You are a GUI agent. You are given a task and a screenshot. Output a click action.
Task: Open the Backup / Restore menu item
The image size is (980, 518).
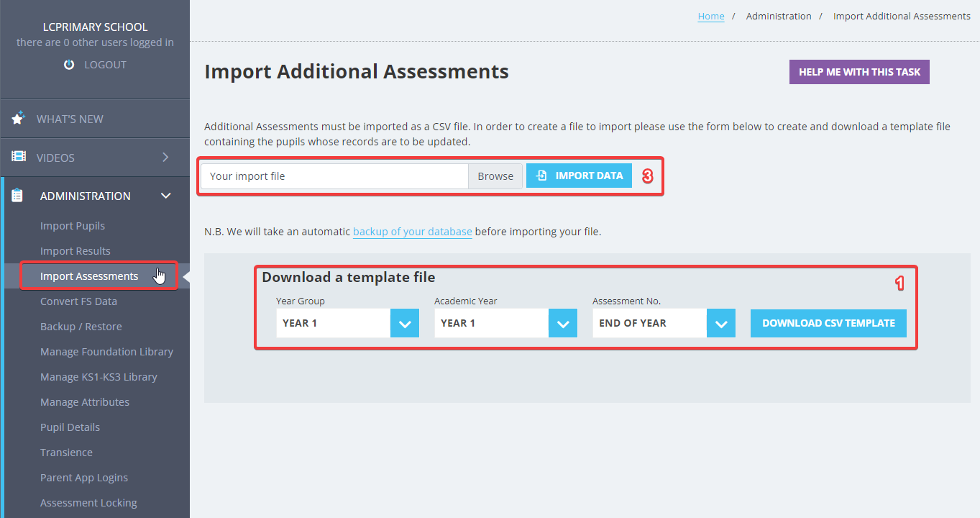click(81, 327)
